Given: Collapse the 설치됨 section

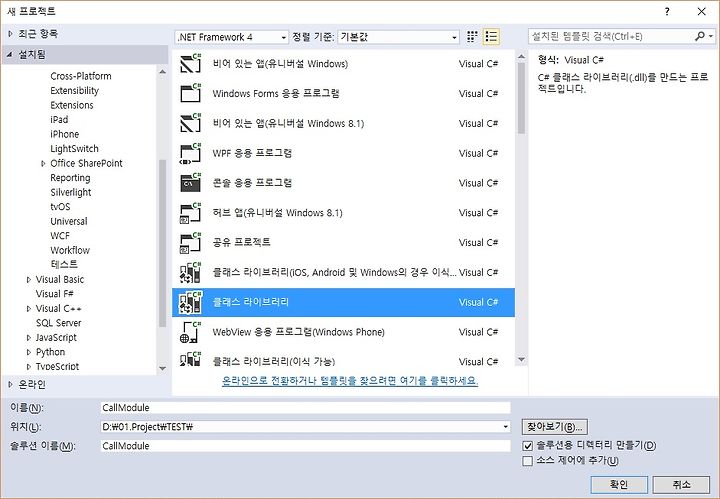Looking at the screenshot, I should point(10,55).
